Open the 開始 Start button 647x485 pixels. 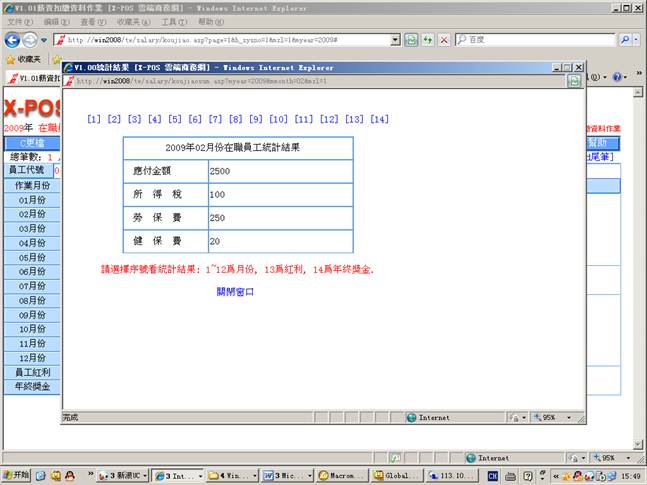coord(18,476)
